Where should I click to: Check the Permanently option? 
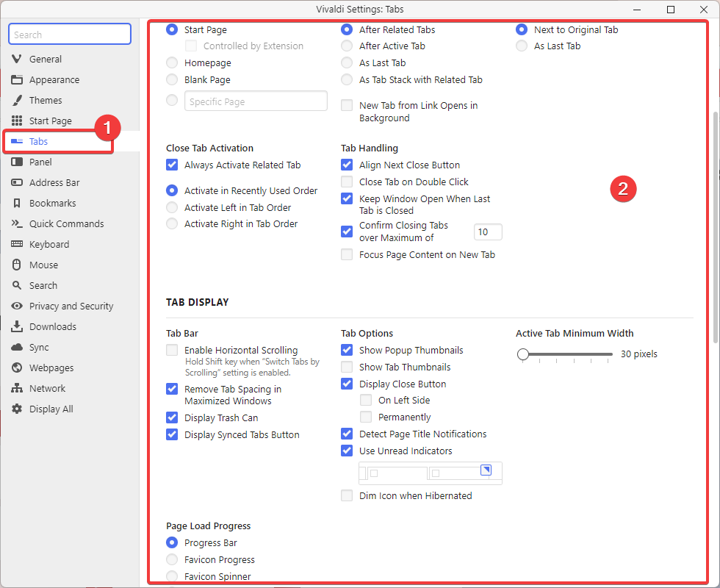(366, 417)
